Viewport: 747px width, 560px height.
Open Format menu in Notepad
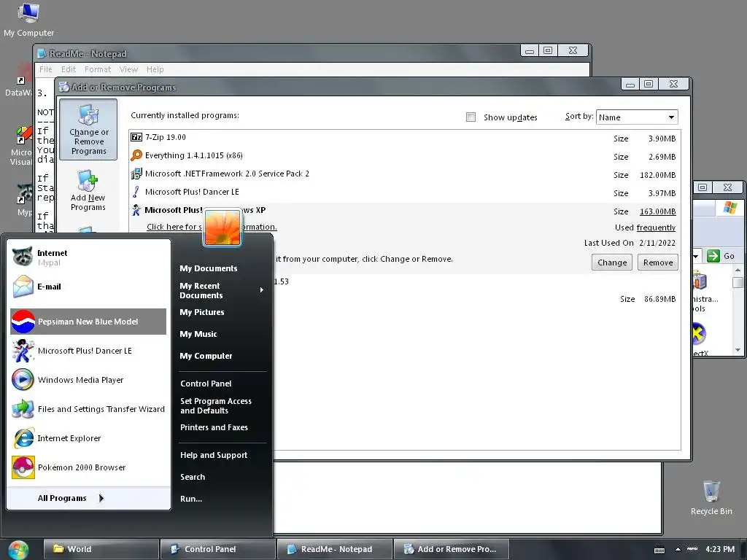pos(98,69)
